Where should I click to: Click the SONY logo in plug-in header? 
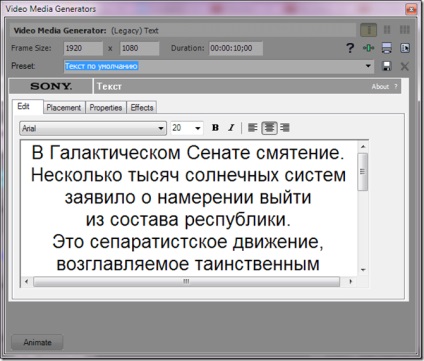pyautogui.click(x=51, y=86)
